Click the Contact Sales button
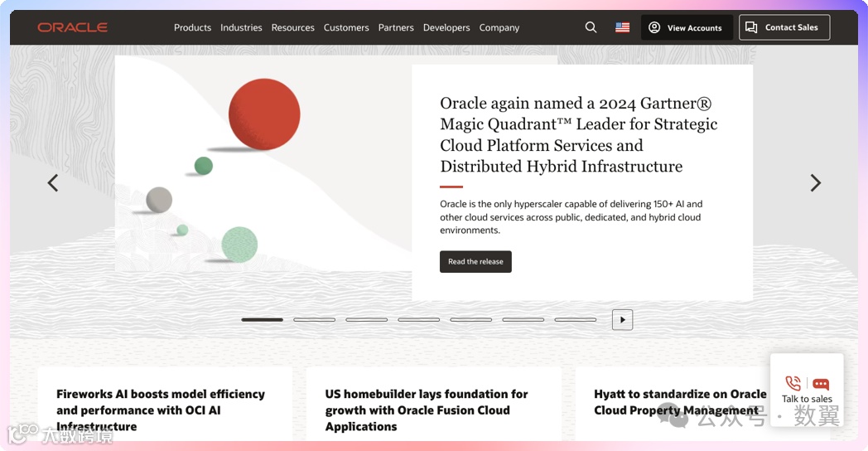868x451 pixels. coord(784,27)
